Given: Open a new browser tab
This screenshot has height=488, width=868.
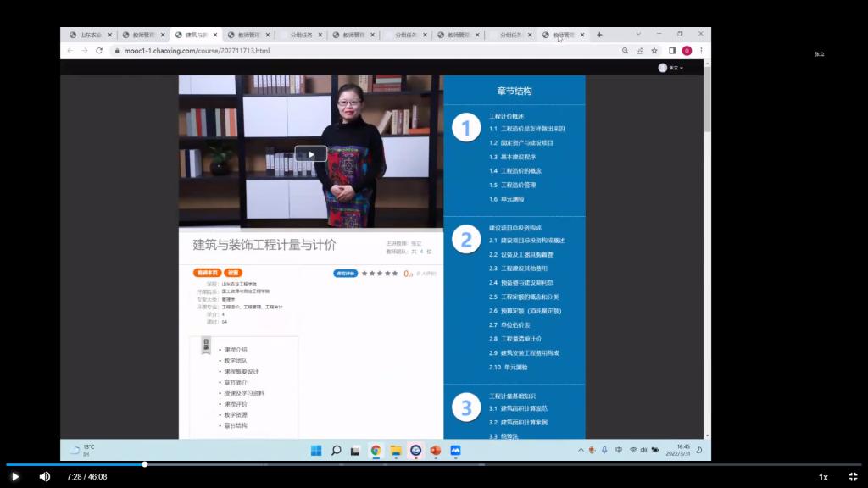Looking at the screenshot, I should [599, 35].
